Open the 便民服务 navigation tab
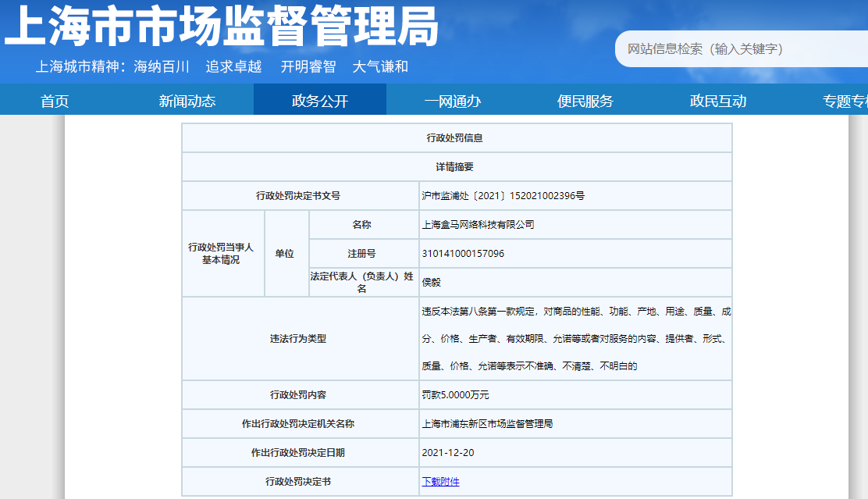This screenshot has height=499, width=868. [x=585, y=101]
